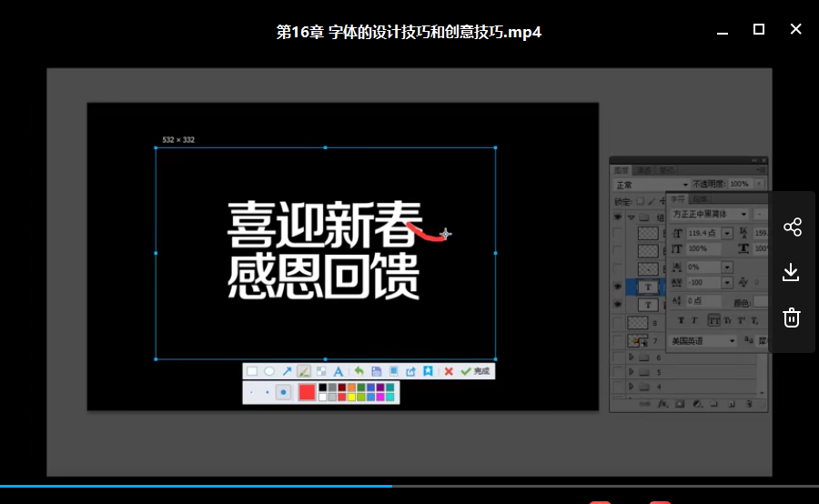Screen dimensions: 819x504
Task: Pick the yellow color swatch
Action: tap(351, 397)
